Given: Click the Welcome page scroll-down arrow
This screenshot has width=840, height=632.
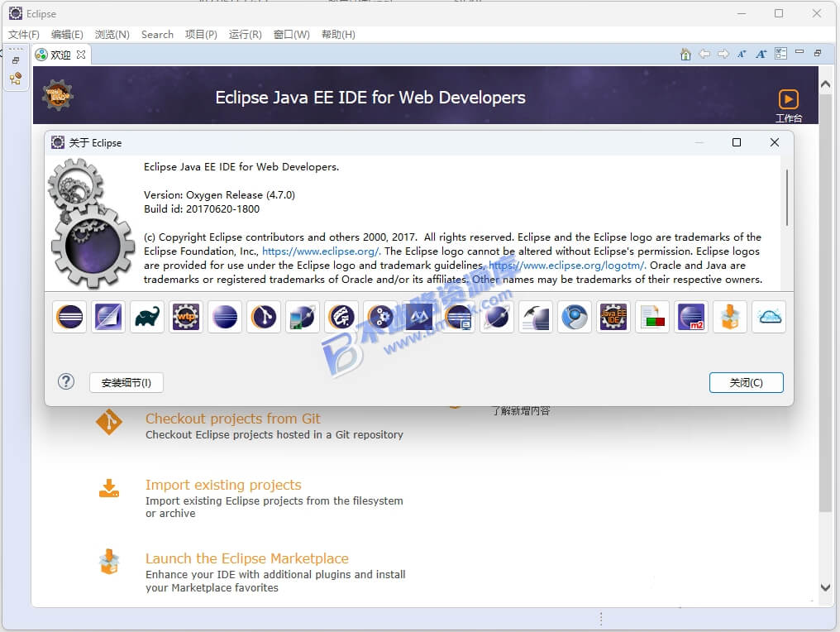Looking at the screenshot, I should (826, 587).
